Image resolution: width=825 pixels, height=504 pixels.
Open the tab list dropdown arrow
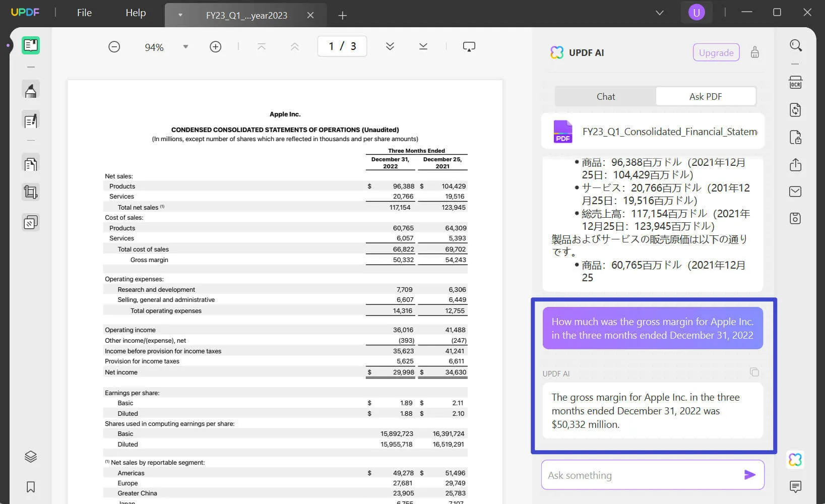180,15
